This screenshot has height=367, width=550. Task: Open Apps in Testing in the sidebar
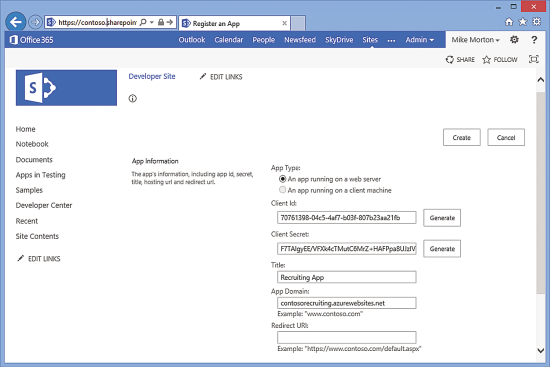pyautogui.click(x=40, y=175)
